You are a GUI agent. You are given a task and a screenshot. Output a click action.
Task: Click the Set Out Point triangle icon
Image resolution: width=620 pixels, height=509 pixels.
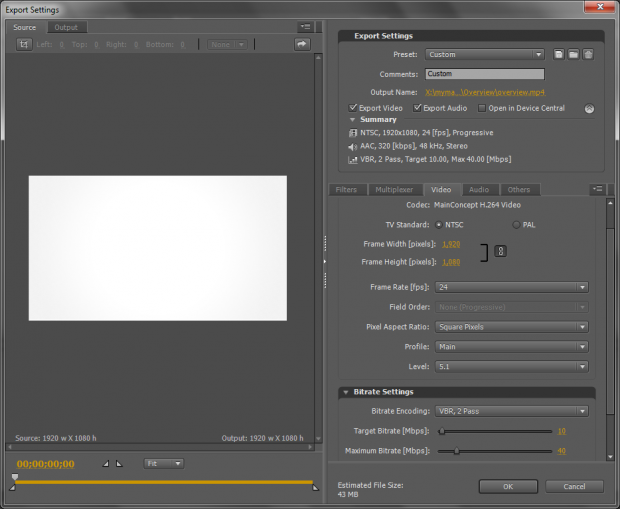[x=119, y=464]
